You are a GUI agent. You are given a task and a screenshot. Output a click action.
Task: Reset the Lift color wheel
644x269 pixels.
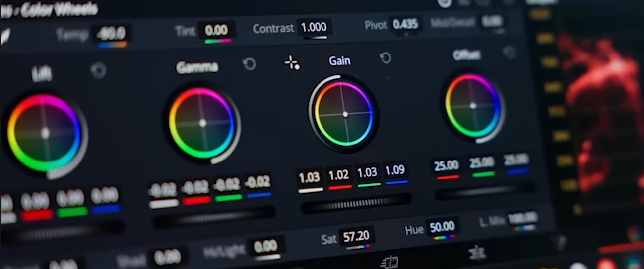[x=98, y=71]
